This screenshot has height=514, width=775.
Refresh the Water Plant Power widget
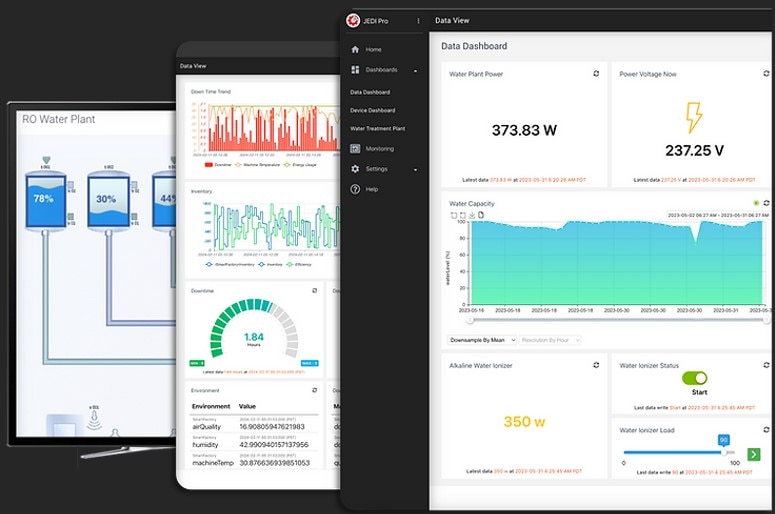596,73
